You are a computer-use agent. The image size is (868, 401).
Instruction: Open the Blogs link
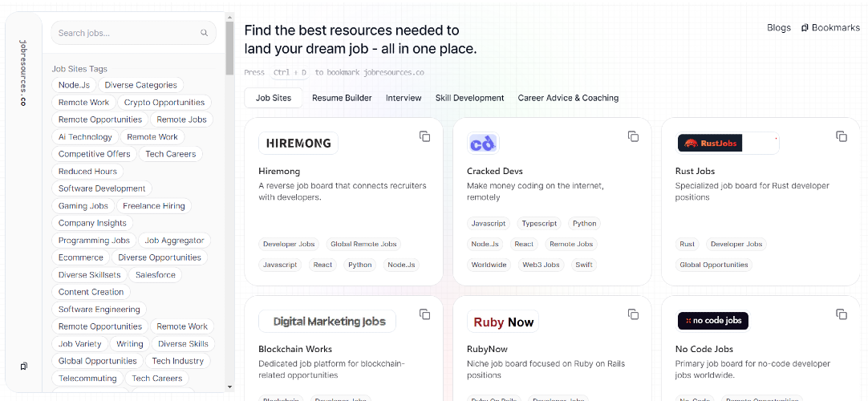pyautogui.click(x=779, y=27)
